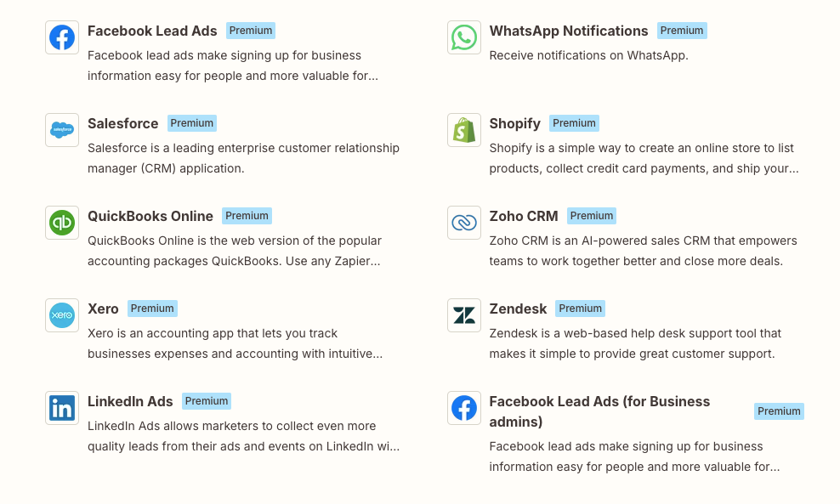Open the LinkedIn Ads title link
The image size is (840, 504).
pyautogui.click(x=130, y=401)
